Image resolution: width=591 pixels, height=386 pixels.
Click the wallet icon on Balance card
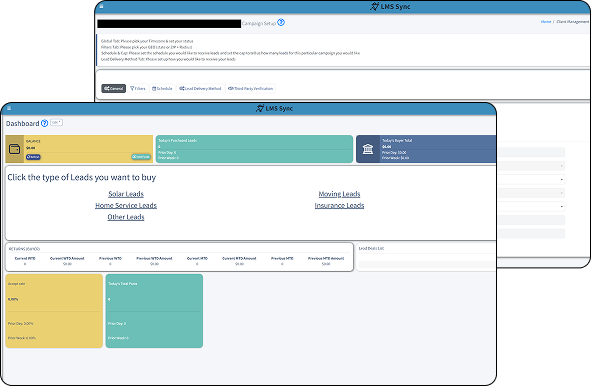(14, 149)
